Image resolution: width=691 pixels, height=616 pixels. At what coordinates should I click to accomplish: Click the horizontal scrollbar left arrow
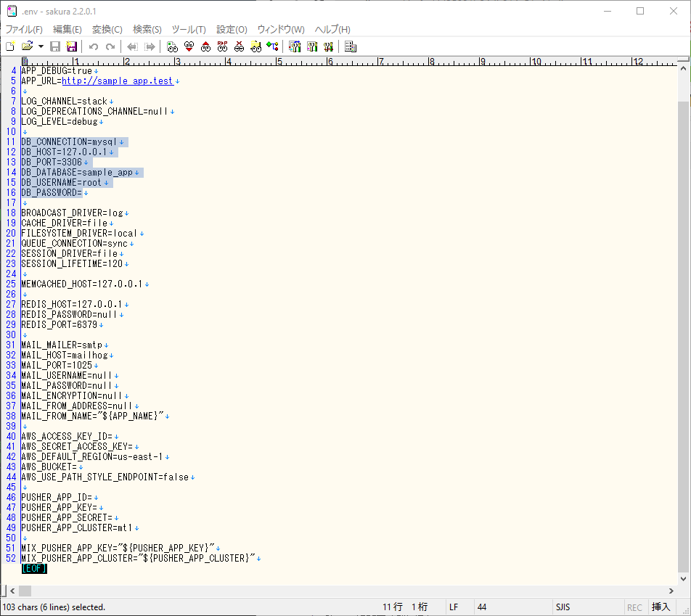pyautogui.click(x=12, y=591)
